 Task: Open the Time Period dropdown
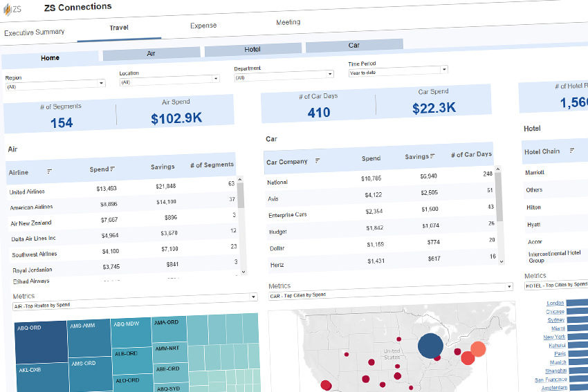(x=398, y=71)
